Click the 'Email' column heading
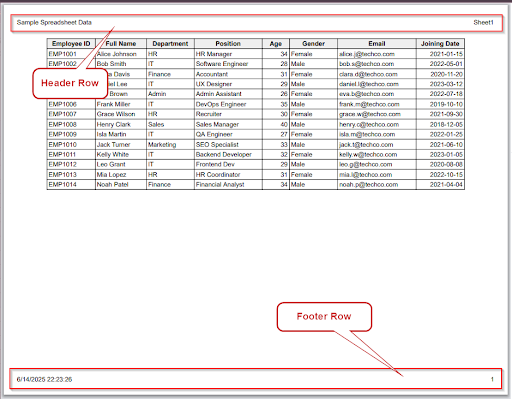Image resolution: width=512 pixels, height=399 pixels. [x=377, y=44]
